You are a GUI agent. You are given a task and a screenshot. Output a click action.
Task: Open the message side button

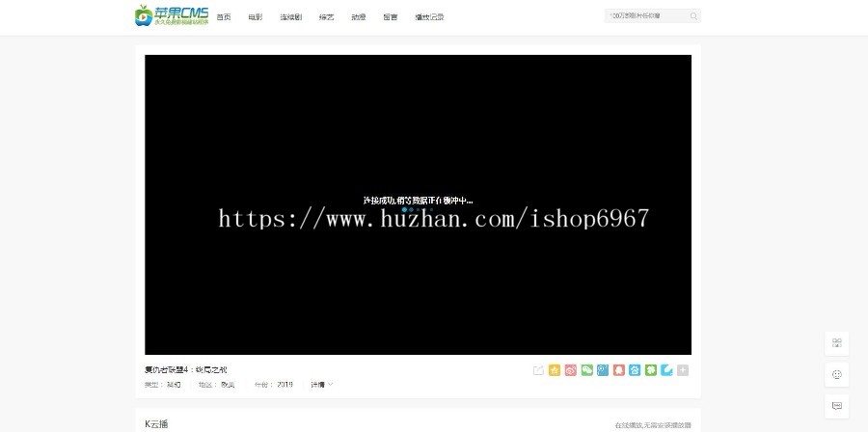pyautogui.click(x=836, y=406)
